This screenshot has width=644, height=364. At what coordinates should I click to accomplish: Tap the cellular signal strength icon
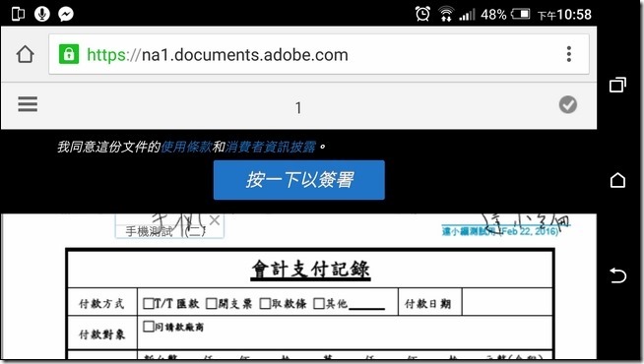467,15
